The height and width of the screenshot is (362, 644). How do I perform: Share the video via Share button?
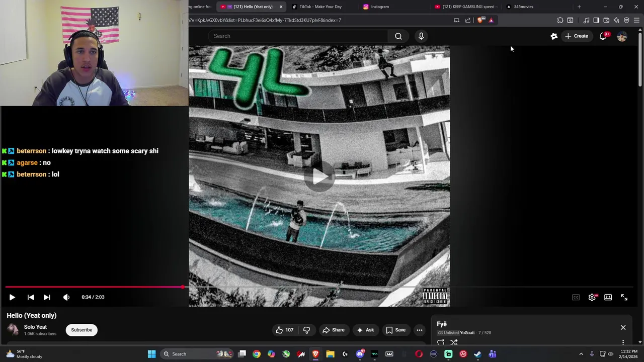click(x=333, y=330)
